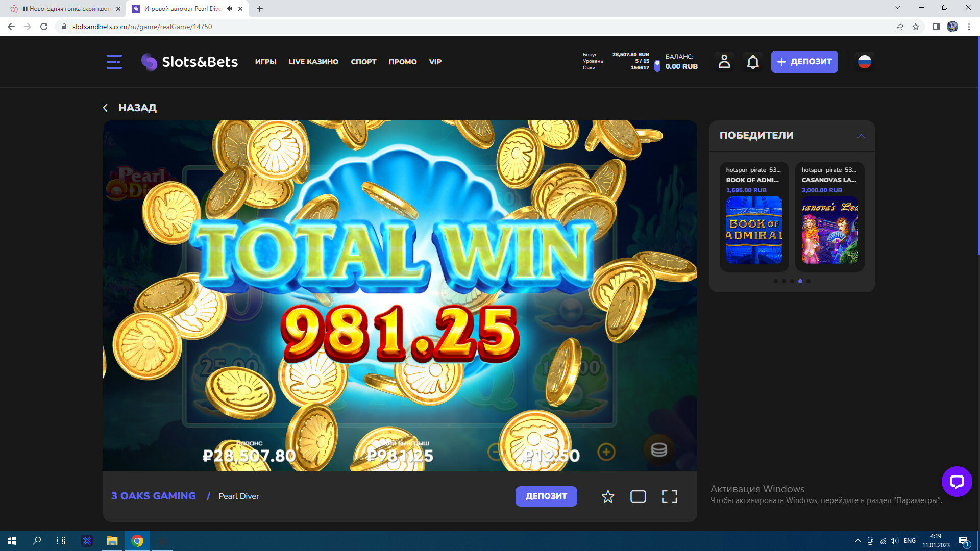Image resolution: width=980 pixels, height=551 pixels.
Task: Switch game to theater mode
Action: tap(638, 496)
